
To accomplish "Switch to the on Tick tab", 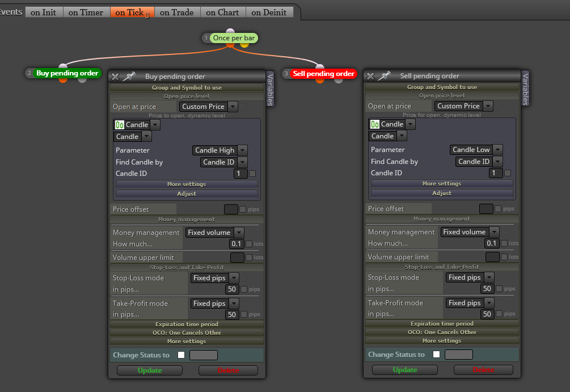I will [x=132, y=12].
